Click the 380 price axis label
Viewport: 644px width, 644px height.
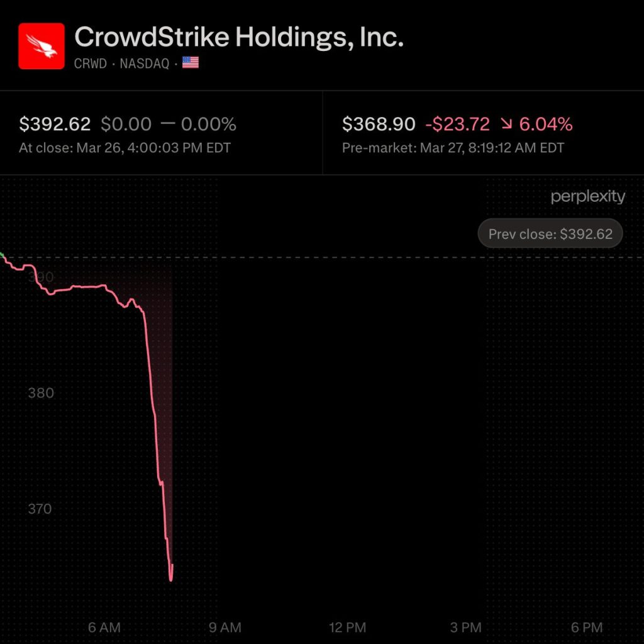coord(40,393)
